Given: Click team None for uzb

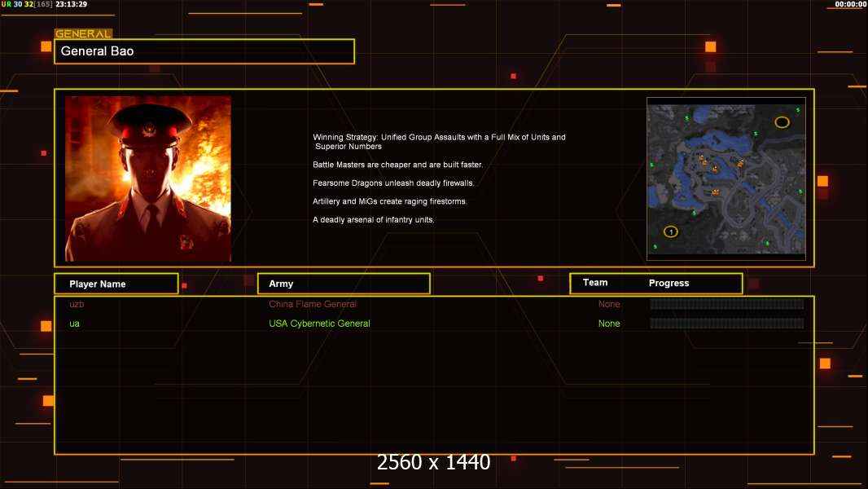Looking at the screenshot, I should point(609,304).
